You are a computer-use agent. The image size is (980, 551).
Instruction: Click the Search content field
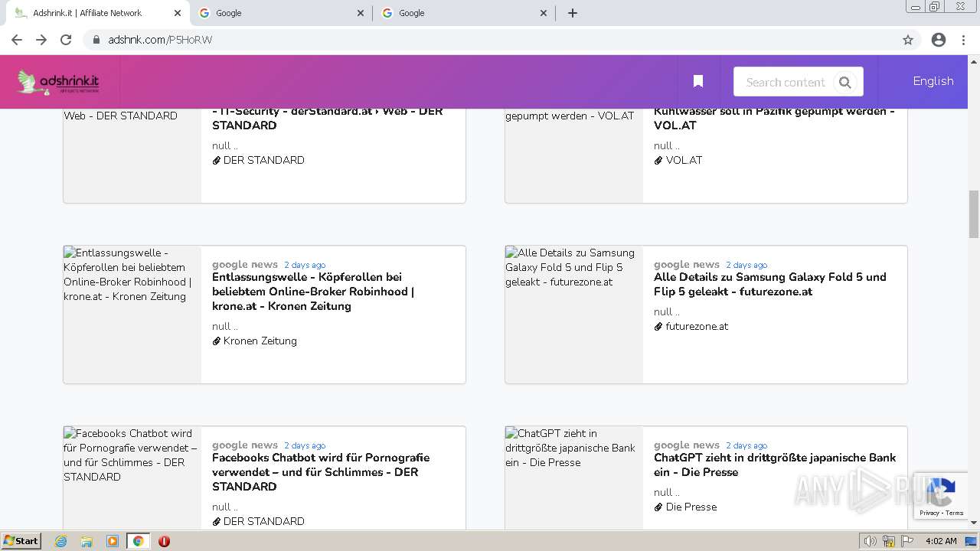785,82
